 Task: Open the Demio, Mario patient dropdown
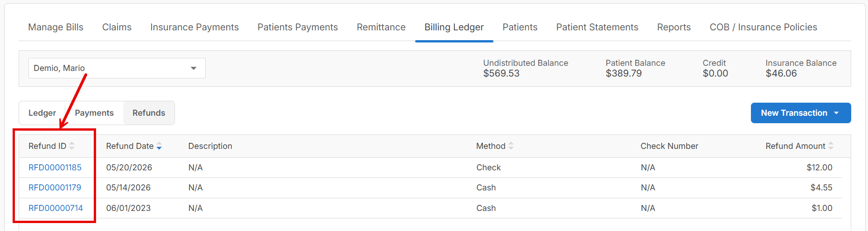coord(117,68)
